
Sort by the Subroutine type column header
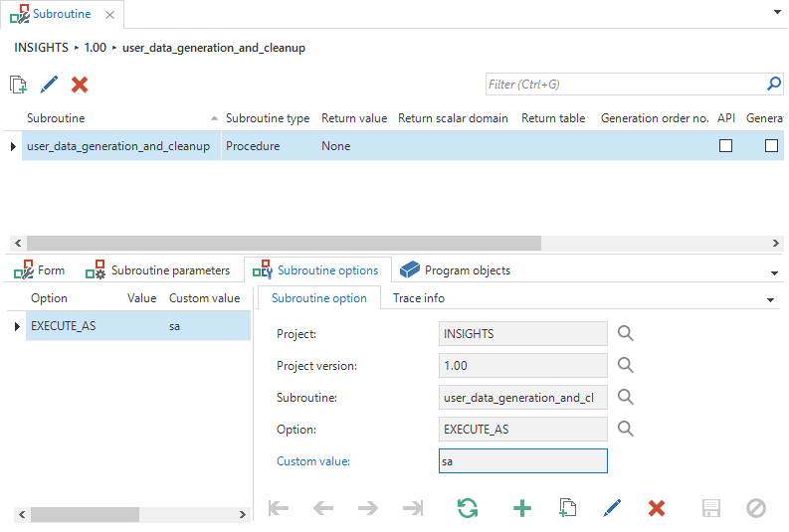click(267, 118)
